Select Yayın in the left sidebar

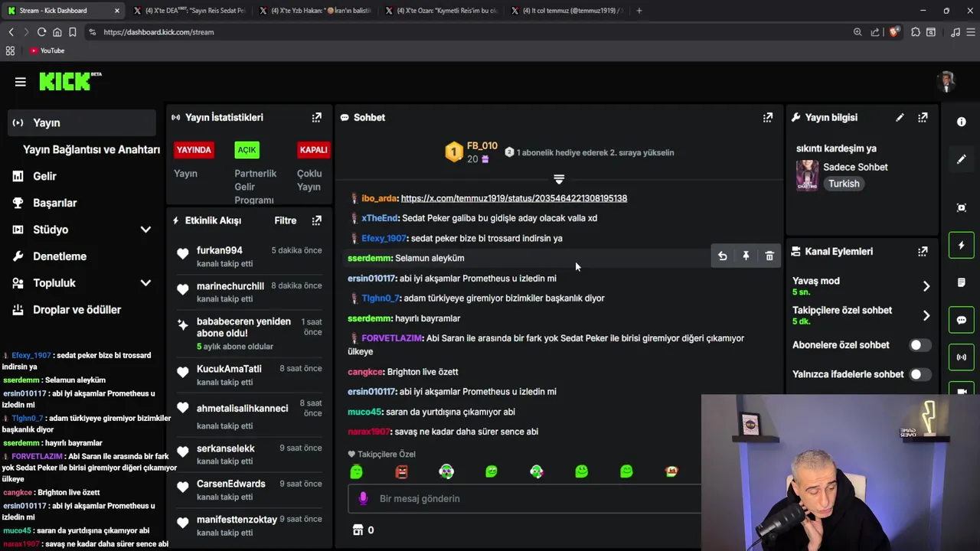(83, 122)
